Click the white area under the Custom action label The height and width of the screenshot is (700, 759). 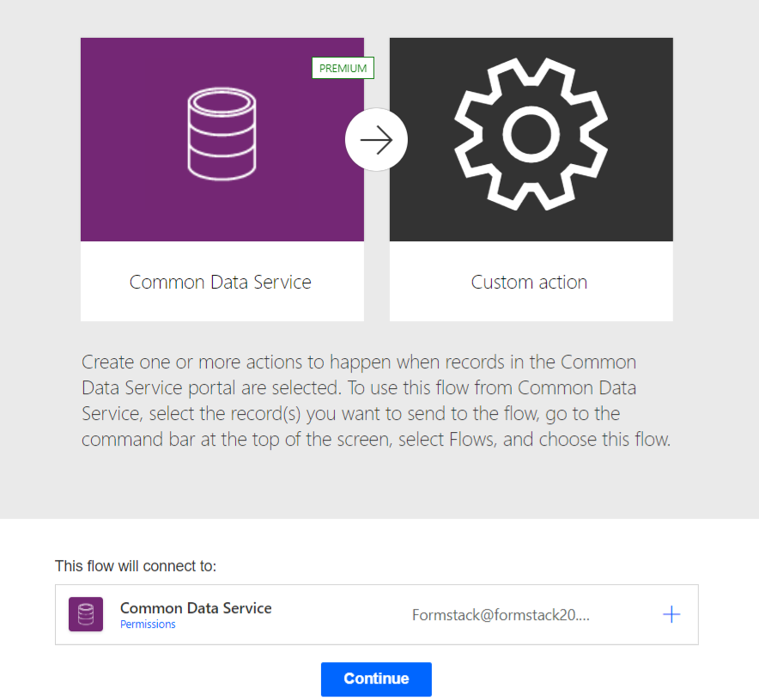(x=531, y=307)
